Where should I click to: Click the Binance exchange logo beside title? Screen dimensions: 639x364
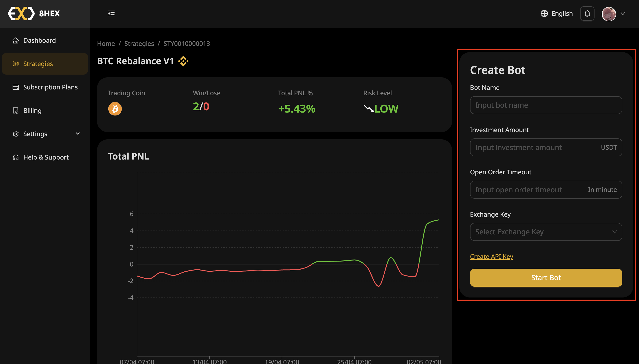pos(183,61)
